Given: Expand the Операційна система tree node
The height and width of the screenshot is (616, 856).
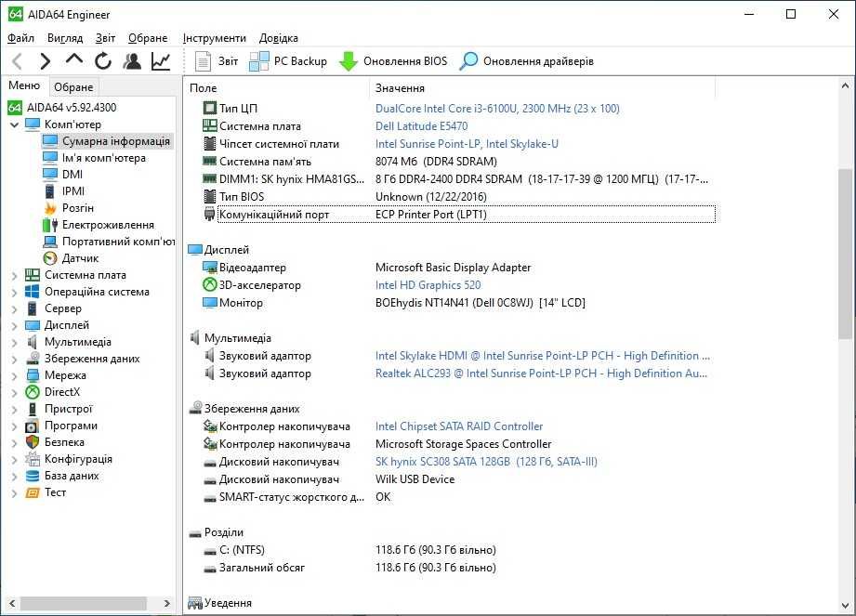Looking at the screenshot, I should pos(15,293).
